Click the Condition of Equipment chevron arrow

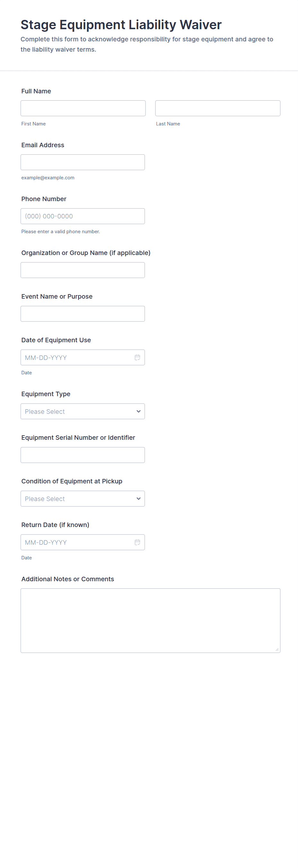tap(138, 499)
